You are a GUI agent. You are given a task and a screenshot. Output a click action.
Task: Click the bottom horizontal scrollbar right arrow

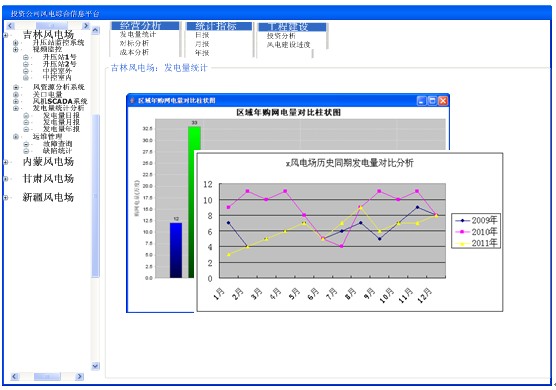[80, 376]
